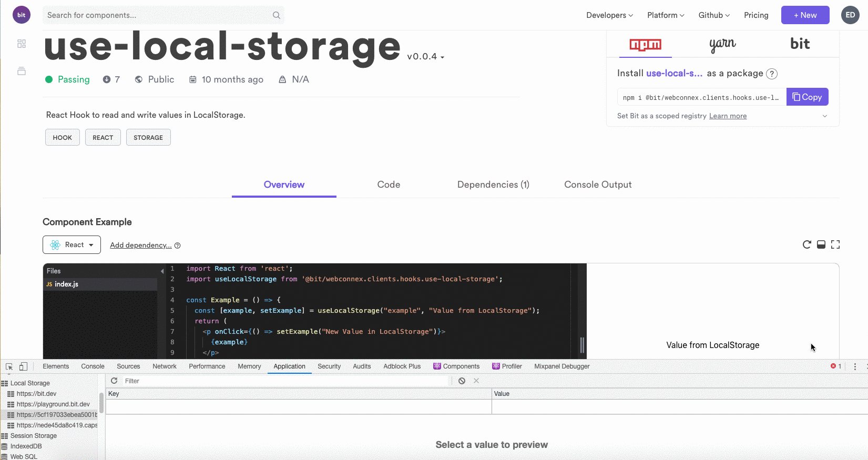This screenshot has height=460, width=868.
Task: Switch to the Dependencies (1) tab
Action: pos(493,185)
